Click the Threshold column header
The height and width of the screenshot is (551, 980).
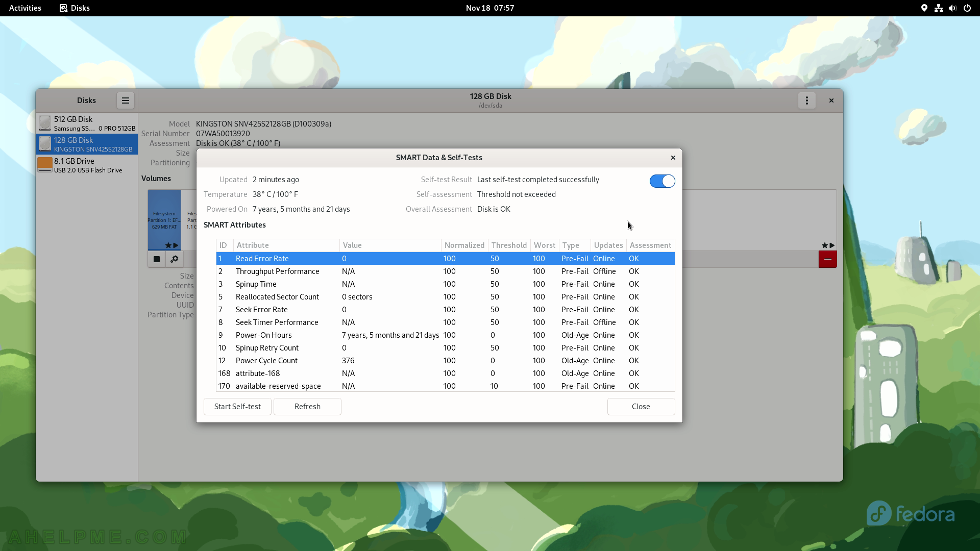[509, 245]
